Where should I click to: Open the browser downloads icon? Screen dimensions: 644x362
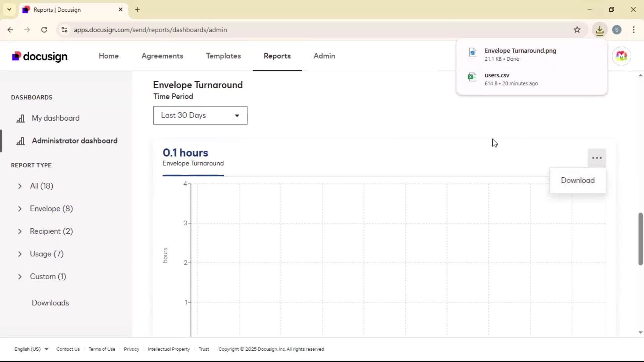pos(600,30)
